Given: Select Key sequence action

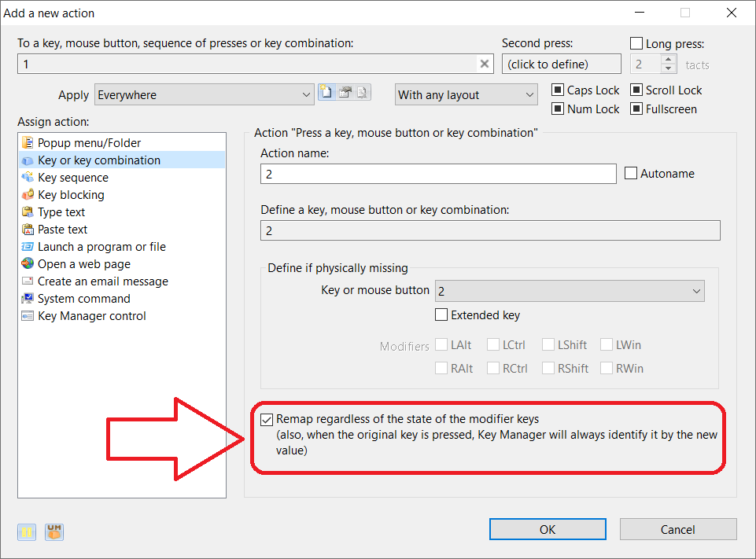Looking at the screenshot, I should pyautogui.click(x=122, y=178).
